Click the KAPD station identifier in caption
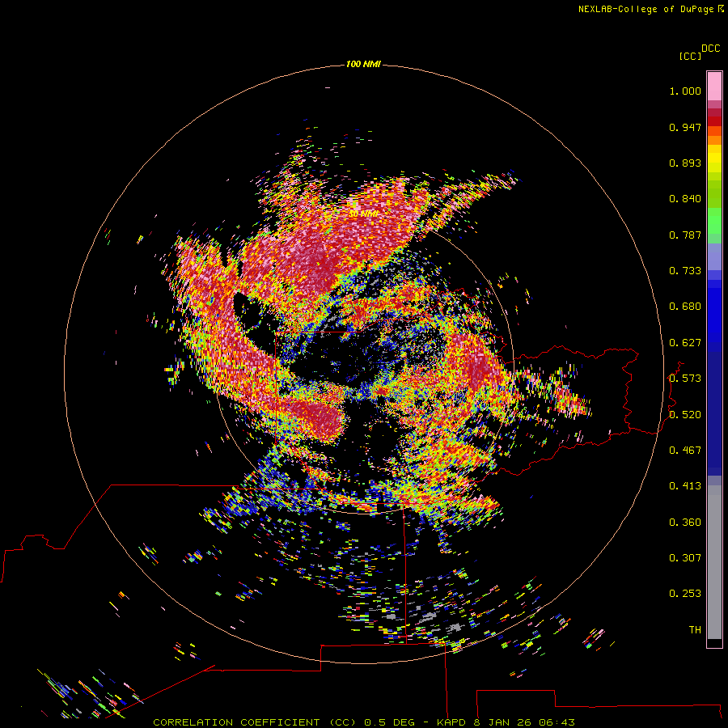 click(451, 722)
